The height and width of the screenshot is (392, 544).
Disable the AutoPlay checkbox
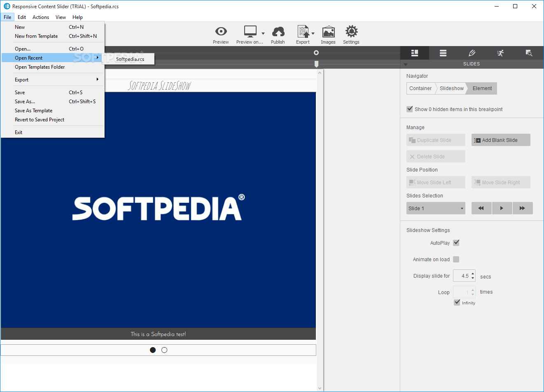click(456, 243)
